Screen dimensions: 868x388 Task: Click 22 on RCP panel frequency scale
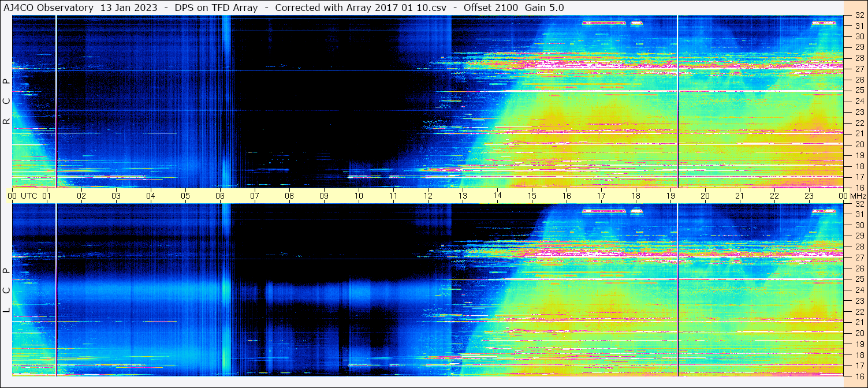[859, 122]
